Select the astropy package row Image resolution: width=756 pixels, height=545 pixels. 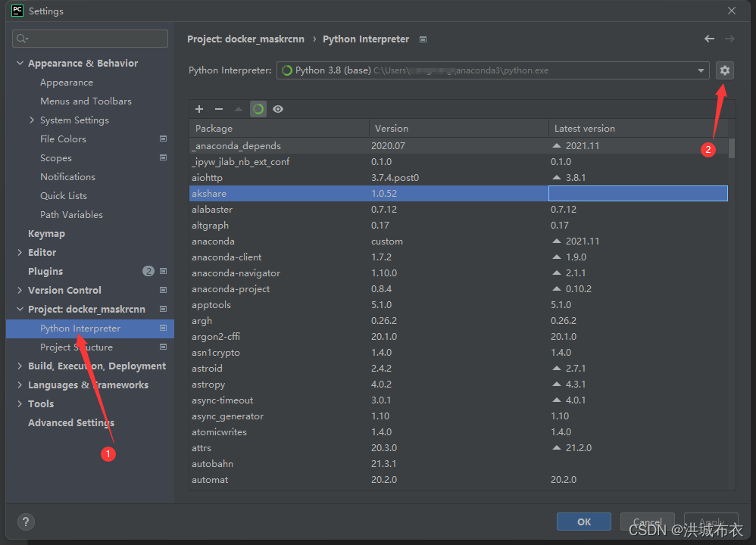(x=458, y=384)
